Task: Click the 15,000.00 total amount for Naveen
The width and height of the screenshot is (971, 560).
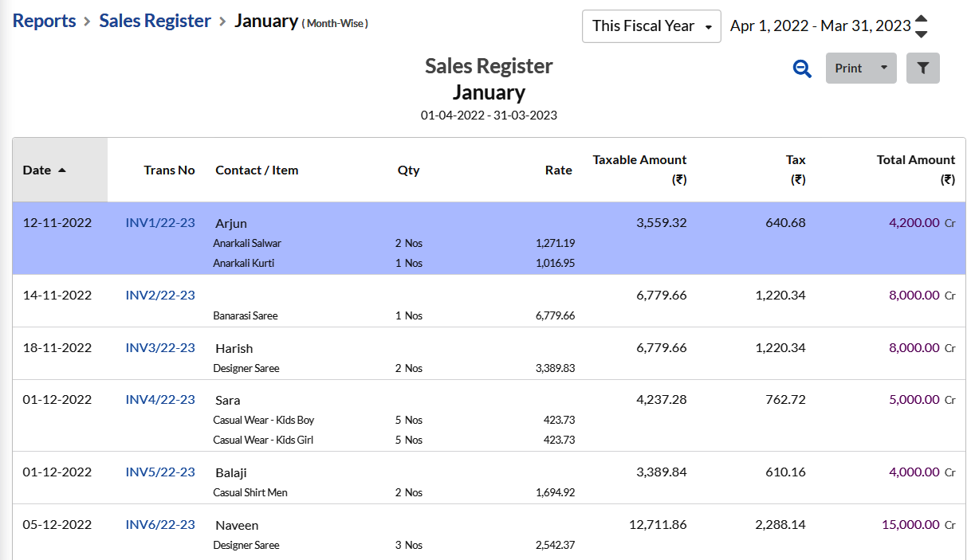Action: (x=910, y=525)
